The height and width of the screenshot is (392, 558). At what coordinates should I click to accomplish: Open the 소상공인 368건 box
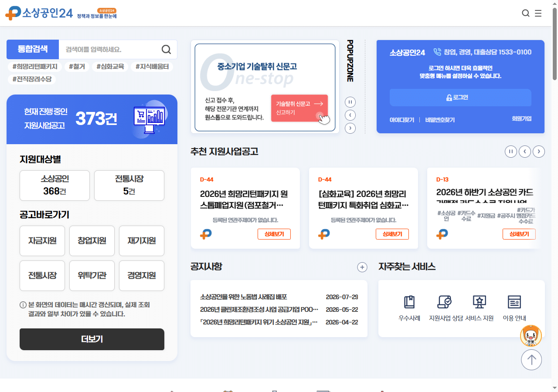(54, 186)
